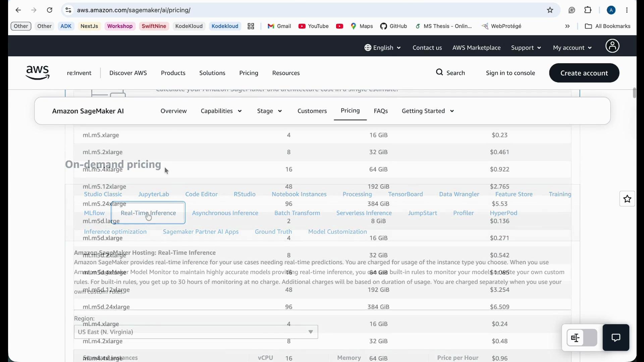The image size is (644, 362).
Task: Open the All Bookmarks folder
Action: (608, 26)
